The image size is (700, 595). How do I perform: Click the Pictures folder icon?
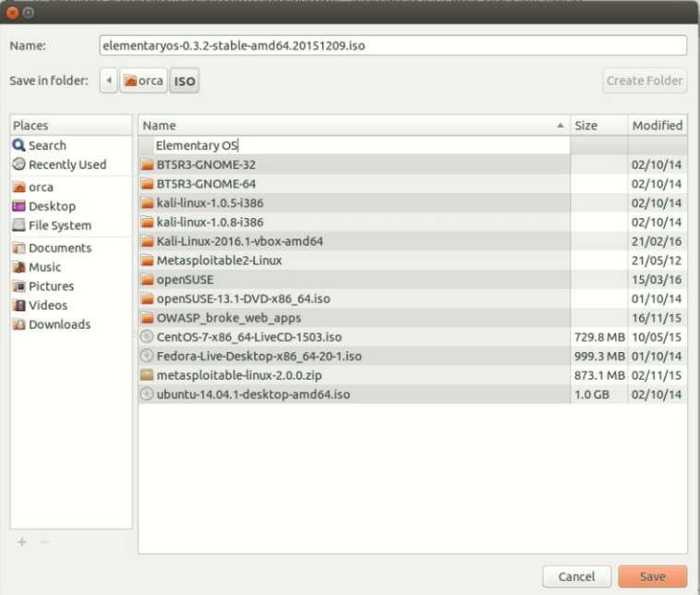[18, 286]
